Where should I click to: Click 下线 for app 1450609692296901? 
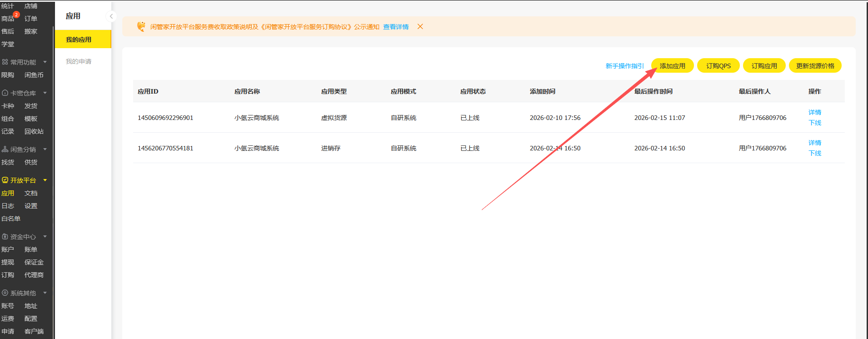[x=815, y=123]
